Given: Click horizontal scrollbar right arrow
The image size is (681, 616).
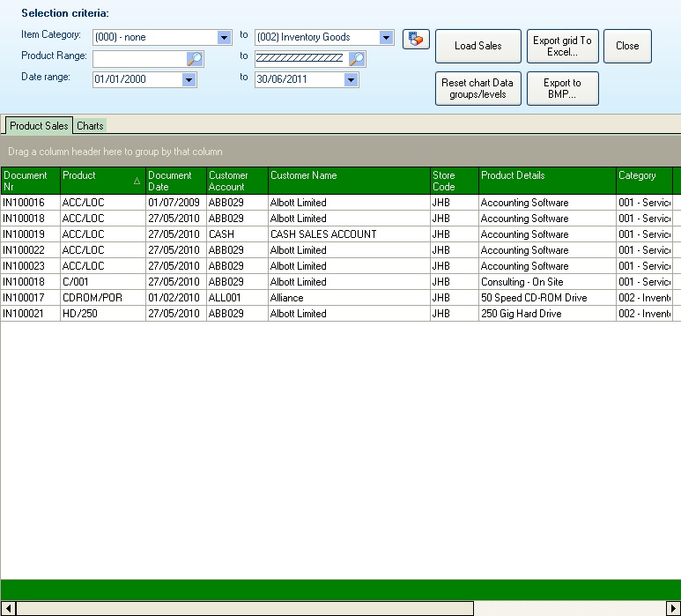Looking at the screenshot, I should pyautogui.click(x=673, y=608).
